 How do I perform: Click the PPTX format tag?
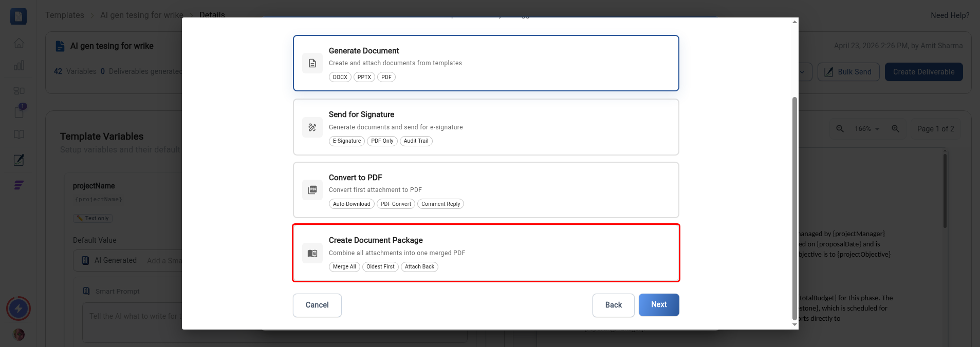click(364, 77)
